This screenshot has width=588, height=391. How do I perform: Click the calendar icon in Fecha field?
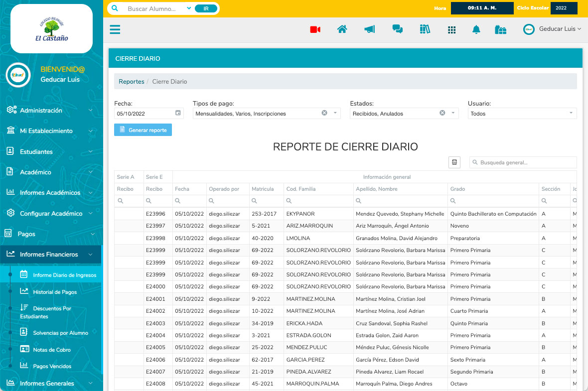click(178, 113)
